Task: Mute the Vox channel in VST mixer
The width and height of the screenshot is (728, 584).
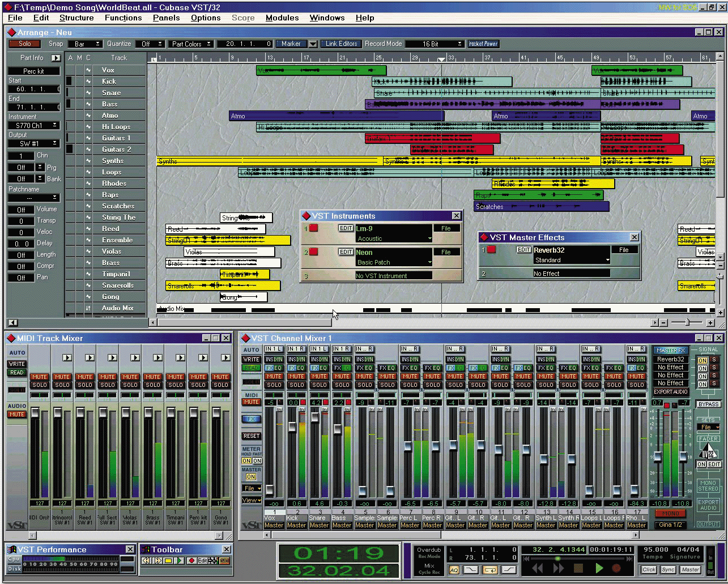Action: [x=274, y=376]
